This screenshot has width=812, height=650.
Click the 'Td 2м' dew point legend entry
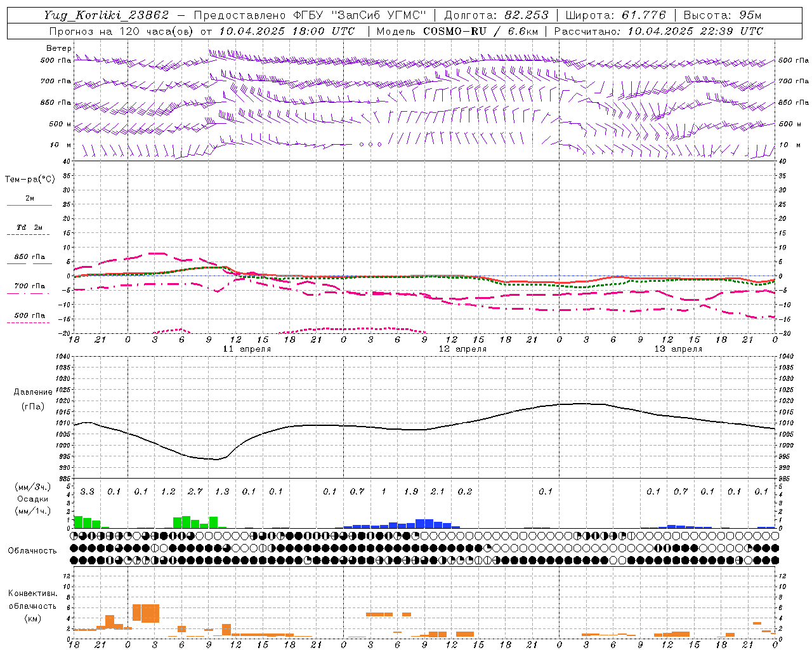(x=30, y=227)
